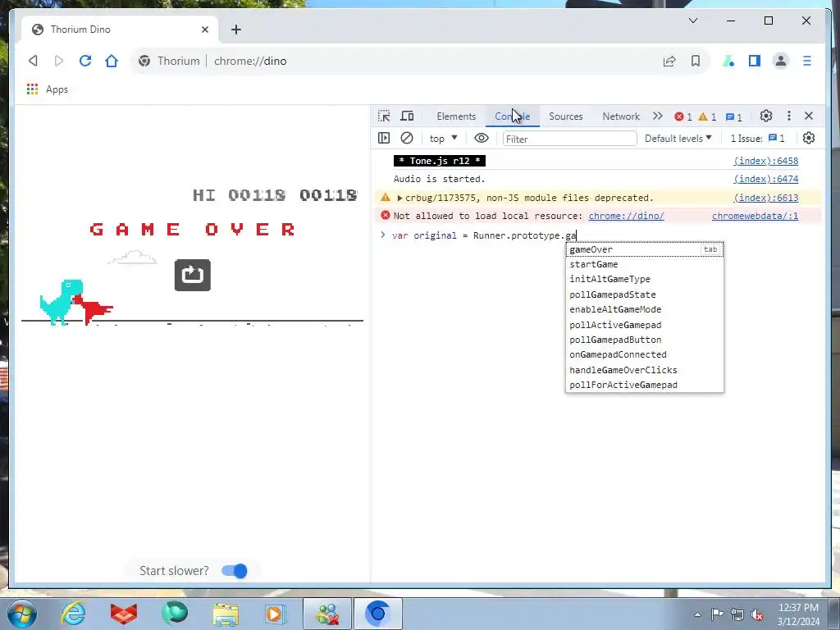Switch to the Sources tab

[x=566, y=116]
